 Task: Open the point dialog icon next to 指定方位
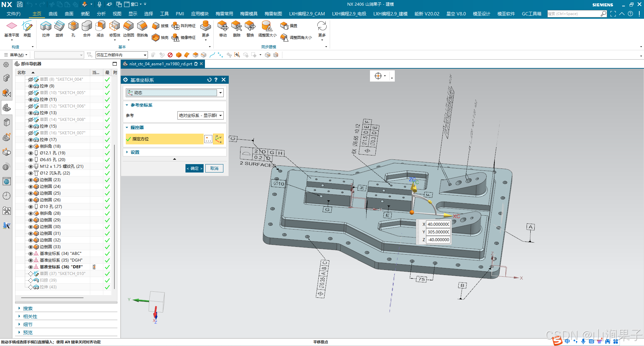pos(208,139)
